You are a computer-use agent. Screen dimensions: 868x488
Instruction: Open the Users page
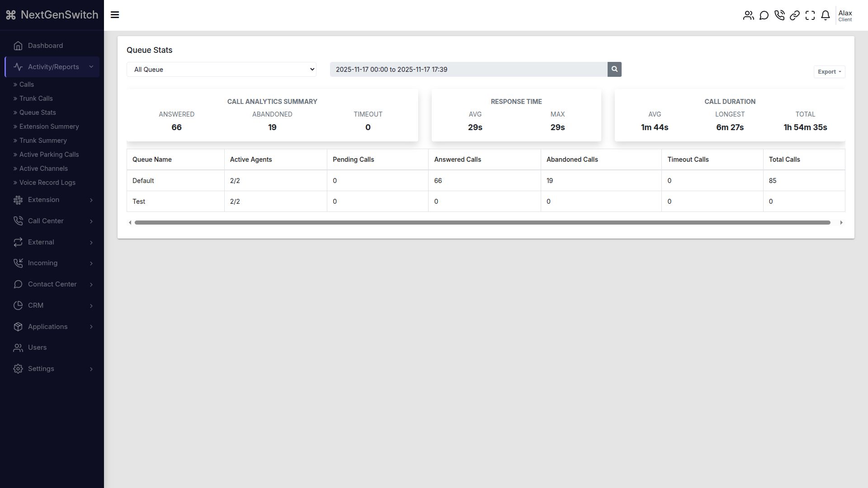tap(37, 347)
